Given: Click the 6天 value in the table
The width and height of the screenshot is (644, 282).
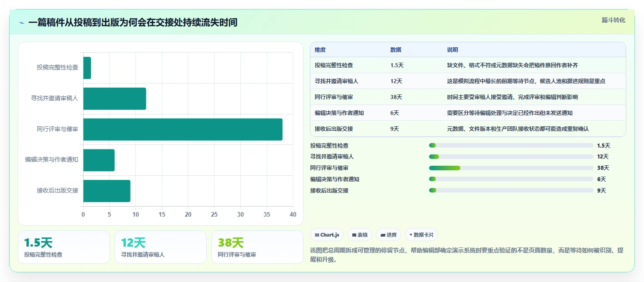Looking at the screenshot, I should [x=394, y=113].
